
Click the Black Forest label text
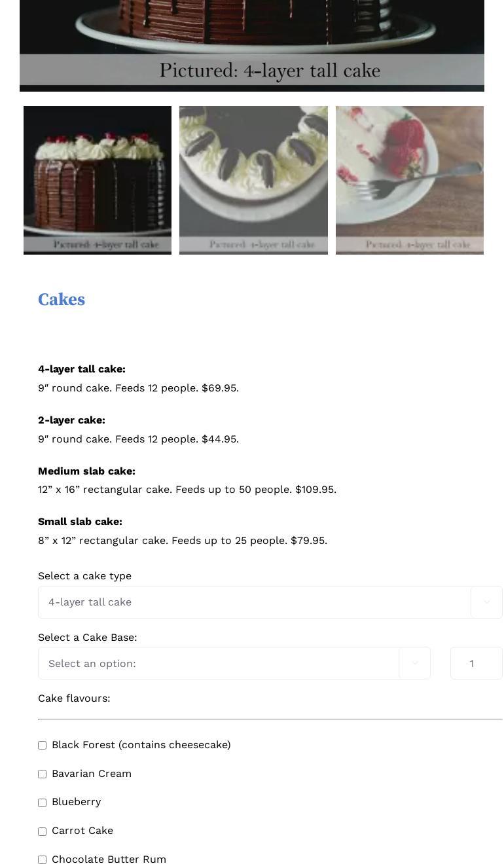(x=141, y=745)
